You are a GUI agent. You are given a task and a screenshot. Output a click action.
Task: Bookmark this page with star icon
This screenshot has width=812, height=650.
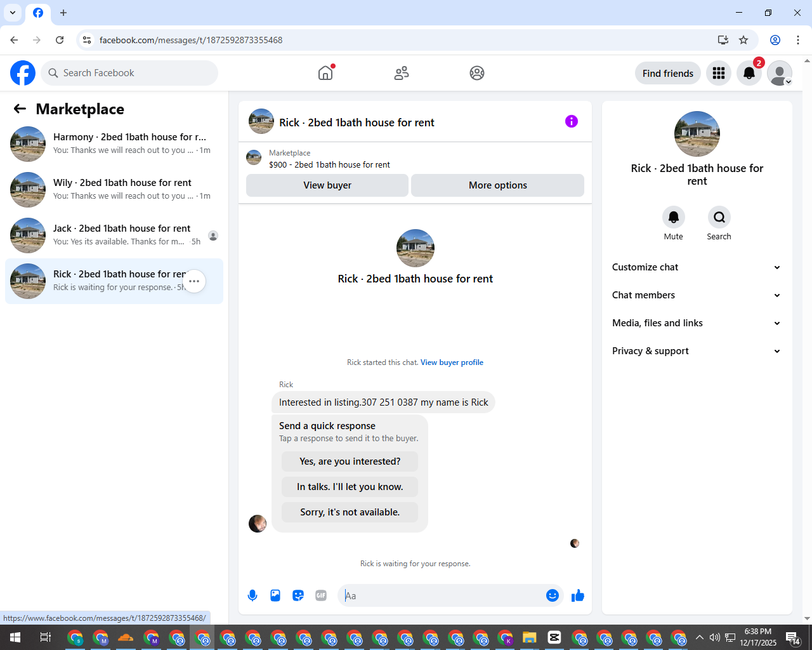pyautogui.click(x=743, y=40)
